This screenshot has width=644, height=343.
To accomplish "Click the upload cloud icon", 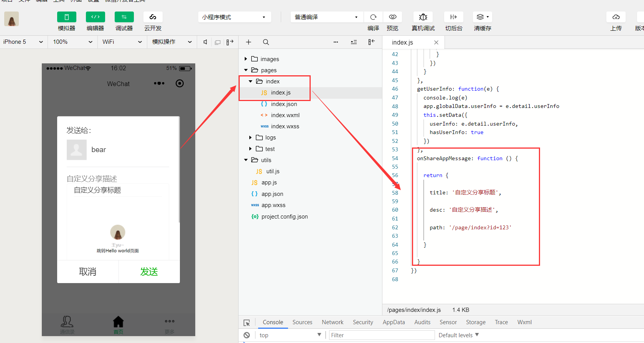I will click(616, 17).
